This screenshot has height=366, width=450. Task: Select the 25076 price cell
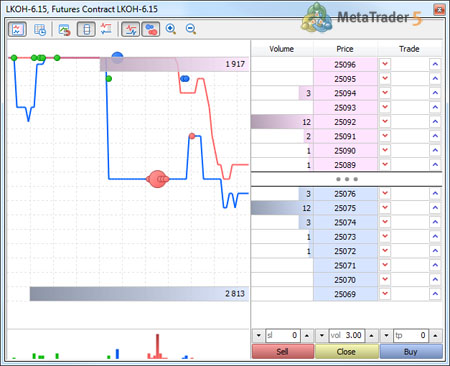point(345,194)
